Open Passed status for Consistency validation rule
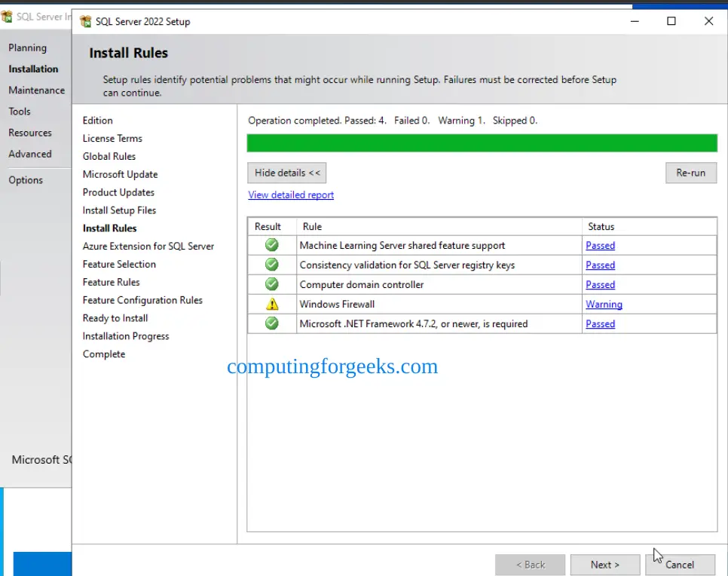 600,265
